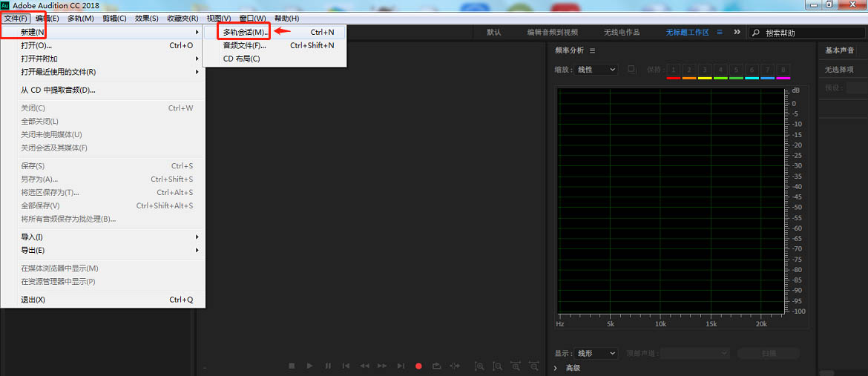Open the 缩放 scale dropdown set to 线性
This screenshot has width=868, height=376.
tap(596, 69)
